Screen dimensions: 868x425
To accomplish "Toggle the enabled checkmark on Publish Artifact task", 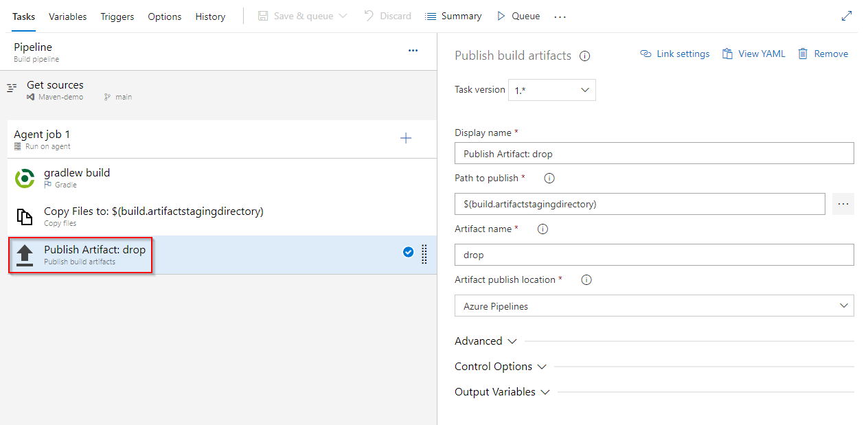I will (x=409, y=252).
